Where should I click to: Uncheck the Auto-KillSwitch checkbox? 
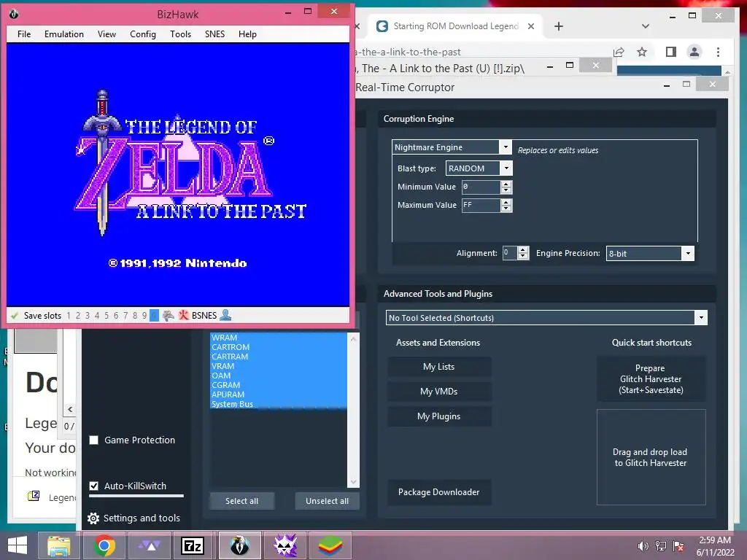click(94, 486)
